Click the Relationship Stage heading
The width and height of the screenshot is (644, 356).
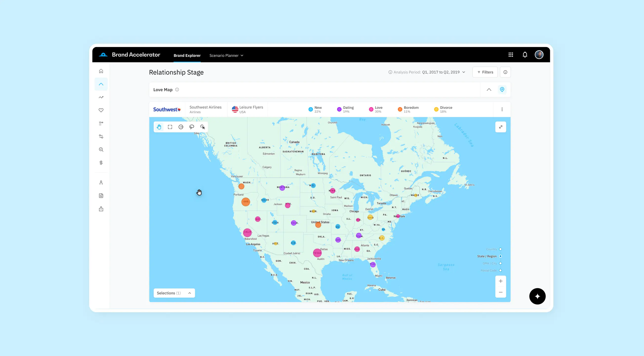tap(176, 72)
